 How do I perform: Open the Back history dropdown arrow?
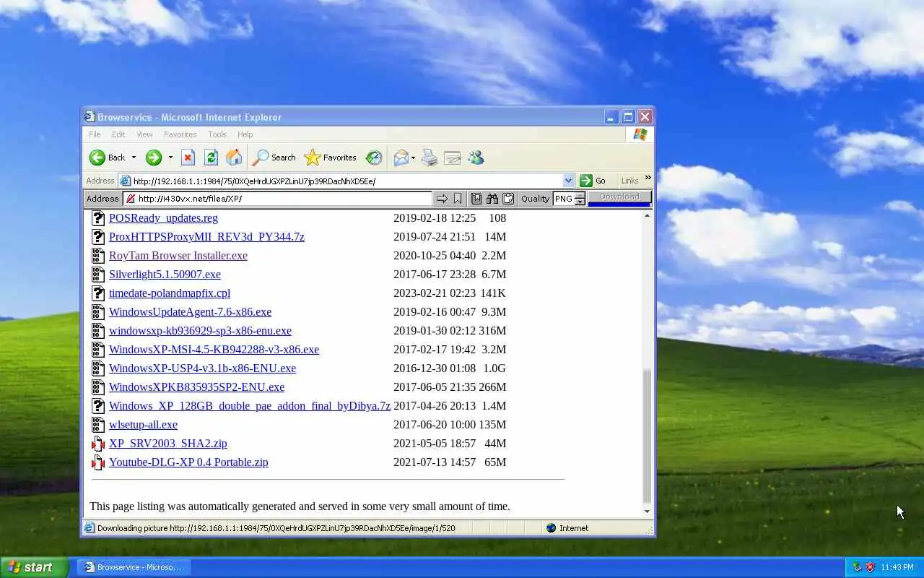coord(134,158)
